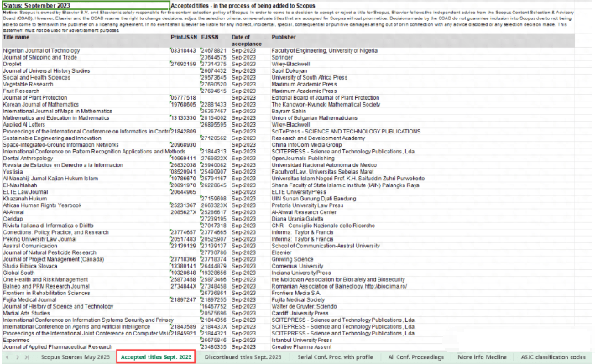Select One Health and Risk Management cell
Image resolution: width=595 pixels, height=364 pixels.
45,280
